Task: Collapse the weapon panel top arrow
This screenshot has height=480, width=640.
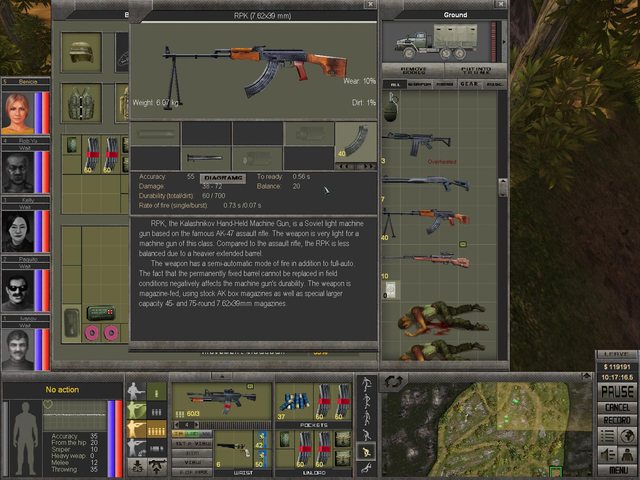Action: point(222,376)
